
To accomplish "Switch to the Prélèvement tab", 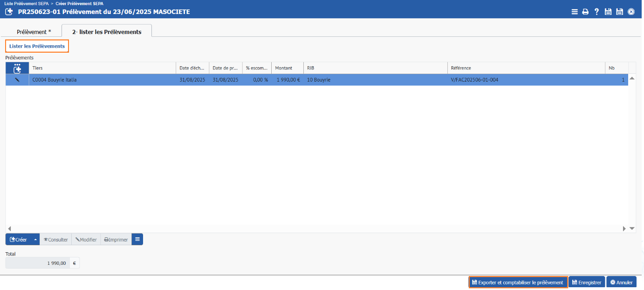I will (34, 32).
